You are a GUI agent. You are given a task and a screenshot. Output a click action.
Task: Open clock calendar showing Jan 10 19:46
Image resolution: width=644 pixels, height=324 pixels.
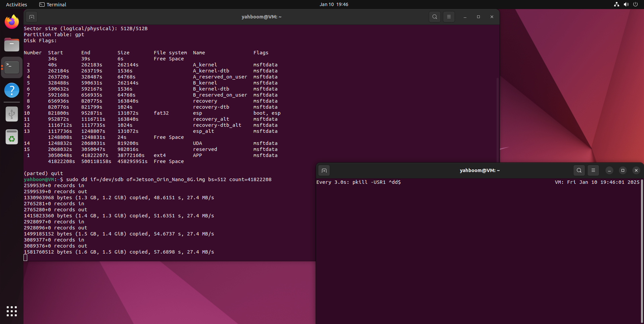334,4
